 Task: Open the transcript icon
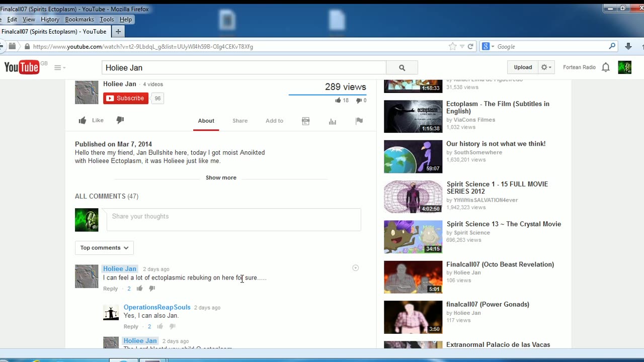click(x=305, y=121)
